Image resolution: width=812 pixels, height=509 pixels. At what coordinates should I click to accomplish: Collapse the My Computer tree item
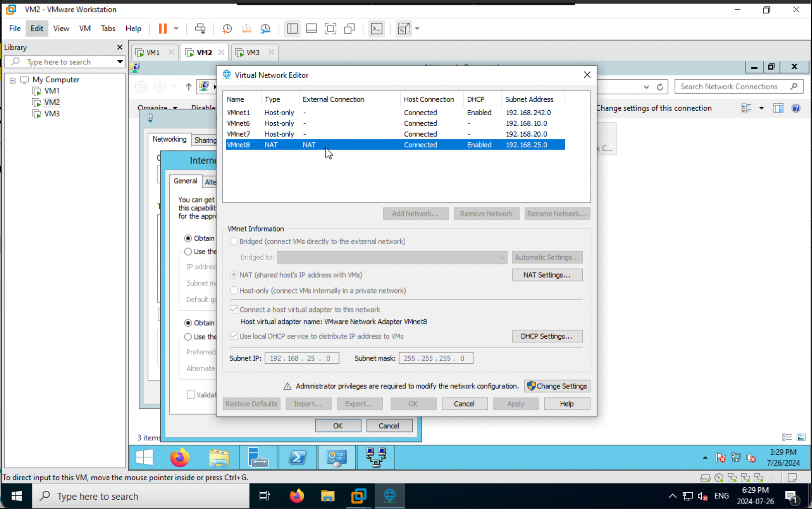coord(12,80)
